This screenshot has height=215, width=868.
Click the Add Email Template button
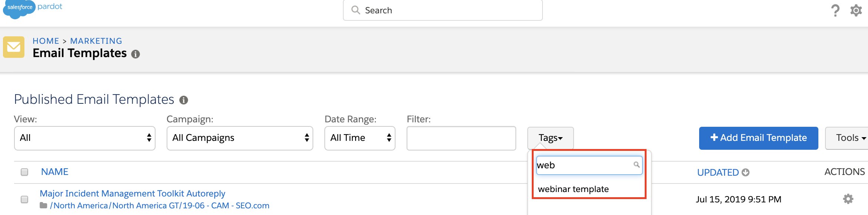[x=758, y=138]
